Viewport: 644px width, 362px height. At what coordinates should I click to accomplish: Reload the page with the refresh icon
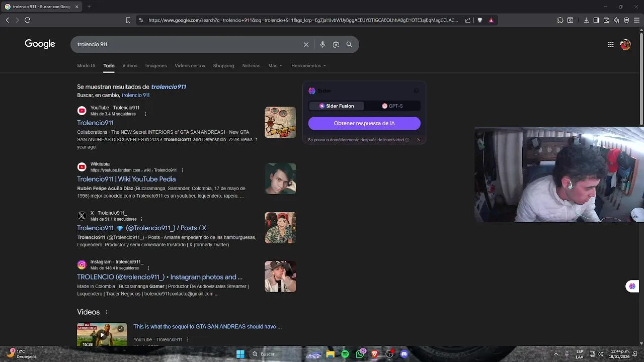pyautogui.click(x=27, y=20)
